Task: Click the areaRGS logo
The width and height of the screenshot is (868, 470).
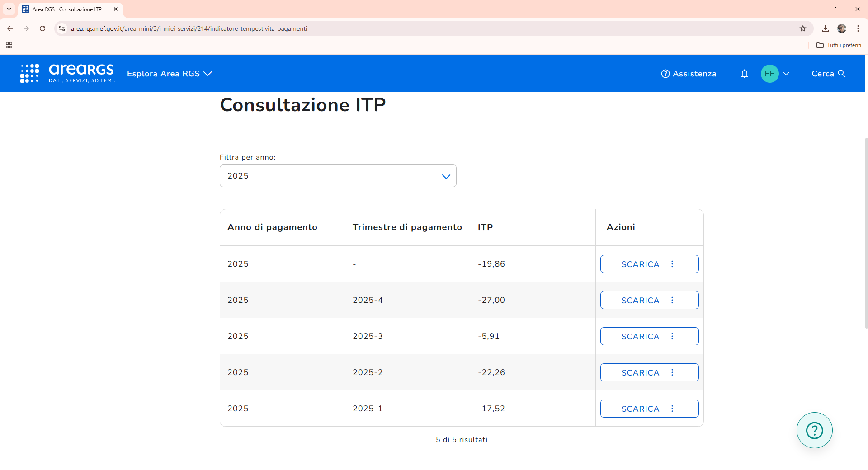Action: tap(68, 73)
